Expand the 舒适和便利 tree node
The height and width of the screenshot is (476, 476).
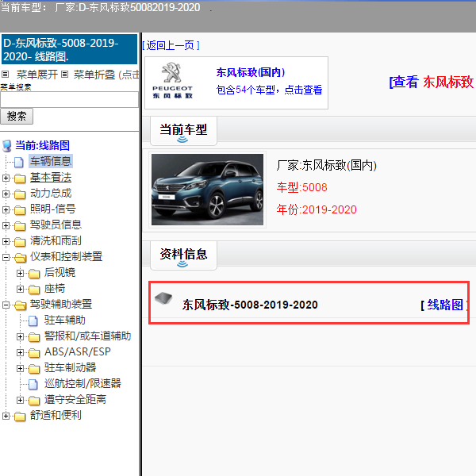[6, 416]
